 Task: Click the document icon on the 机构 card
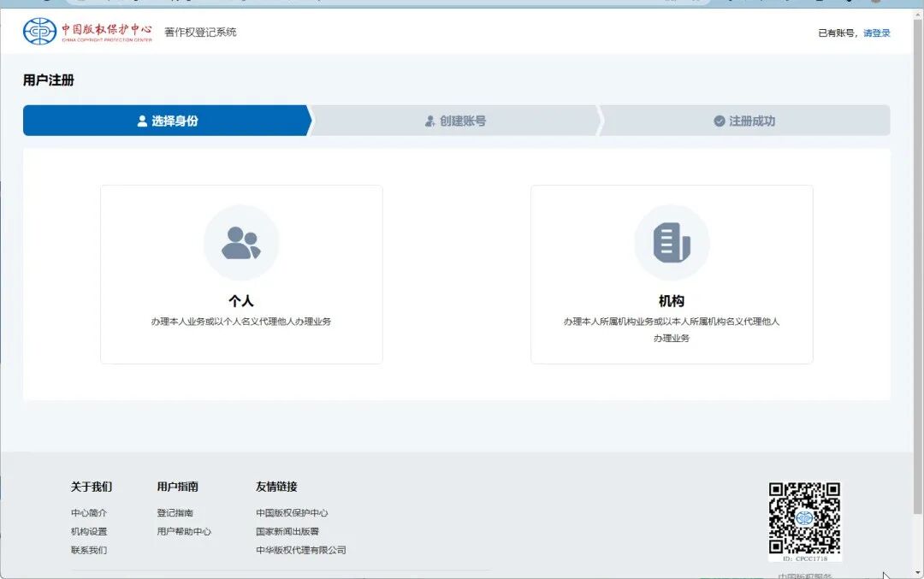672,243
